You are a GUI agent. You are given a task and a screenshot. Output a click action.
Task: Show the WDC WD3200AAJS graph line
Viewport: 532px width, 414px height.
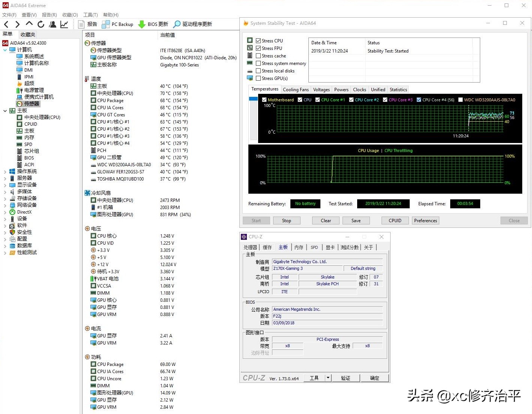[x=461, y=100]
